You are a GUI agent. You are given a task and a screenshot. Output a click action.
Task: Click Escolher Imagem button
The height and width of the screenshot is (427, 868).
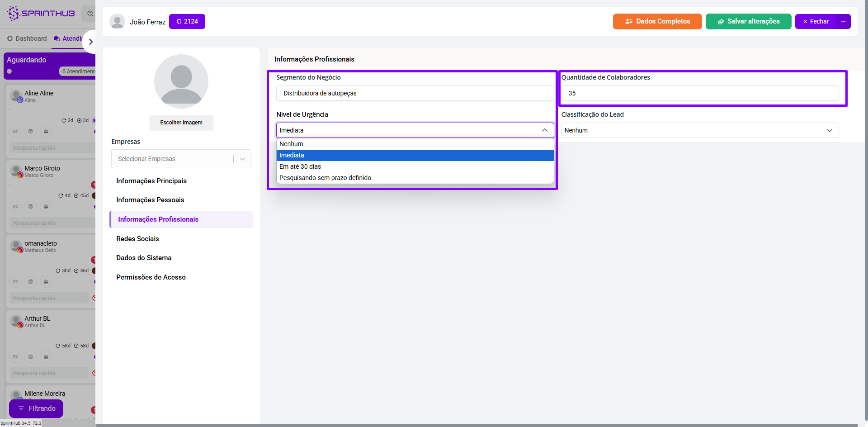181,123
